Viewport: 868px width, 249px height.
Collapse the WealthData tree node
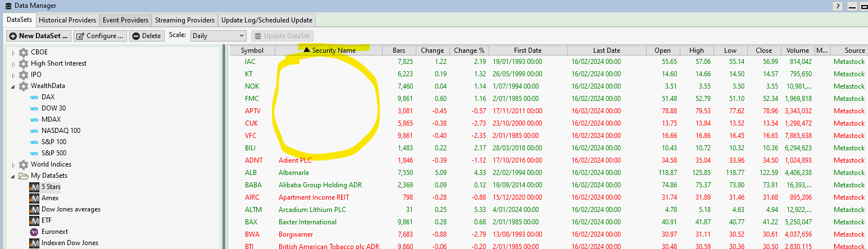[x=13, y=86]
